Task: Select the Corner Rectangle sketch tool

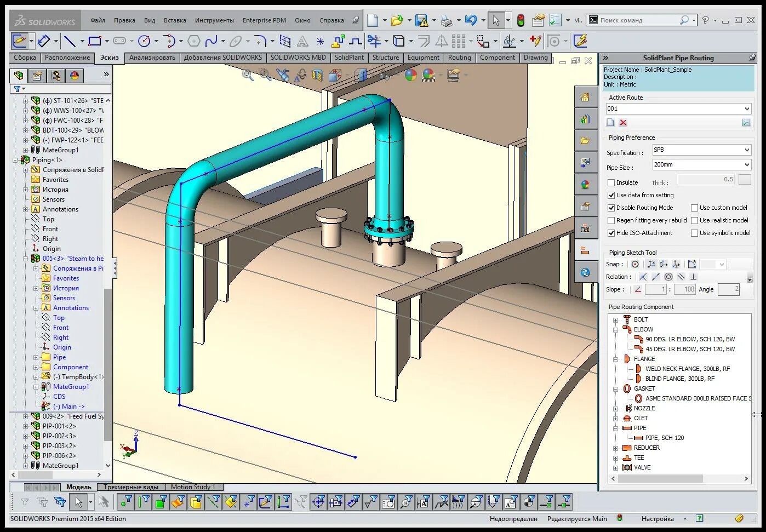Action: pos(95,41)
